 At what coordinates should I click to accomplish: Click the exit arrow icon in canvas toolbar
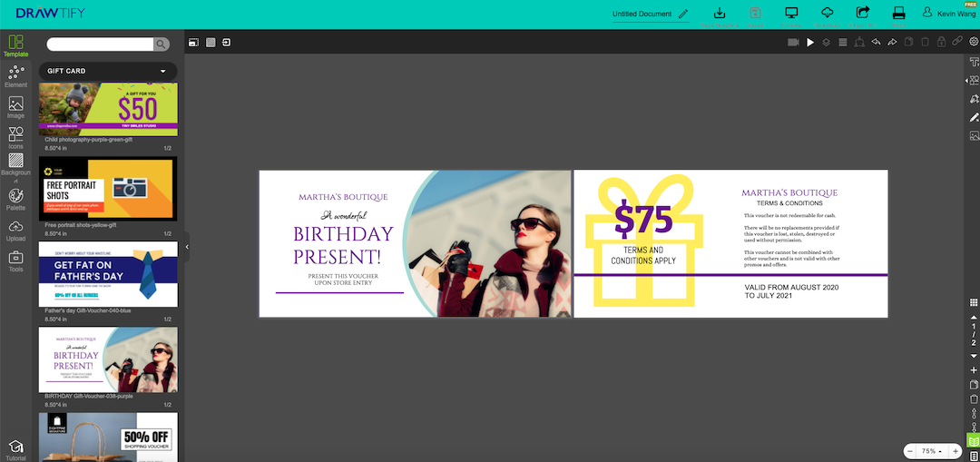click(x=226, y=43)
